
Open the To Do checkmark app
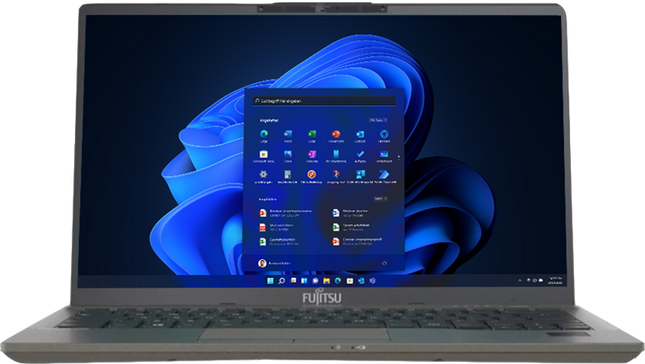click(360, 156)
